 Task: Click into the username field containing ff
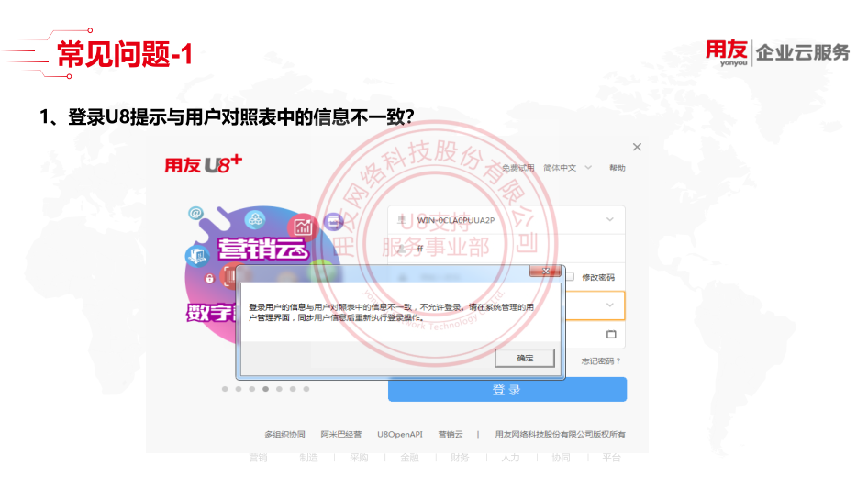point(506,249)
